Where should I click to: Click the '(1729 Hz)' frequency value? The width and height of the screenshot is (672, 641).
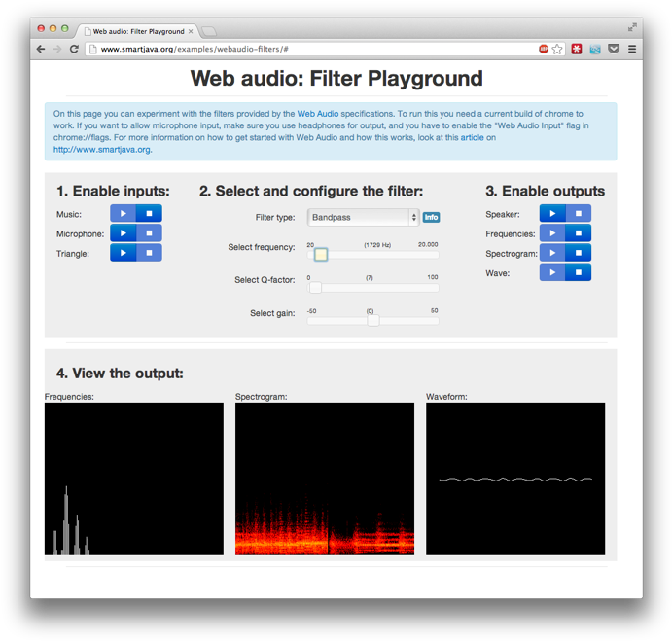(377, 245)
